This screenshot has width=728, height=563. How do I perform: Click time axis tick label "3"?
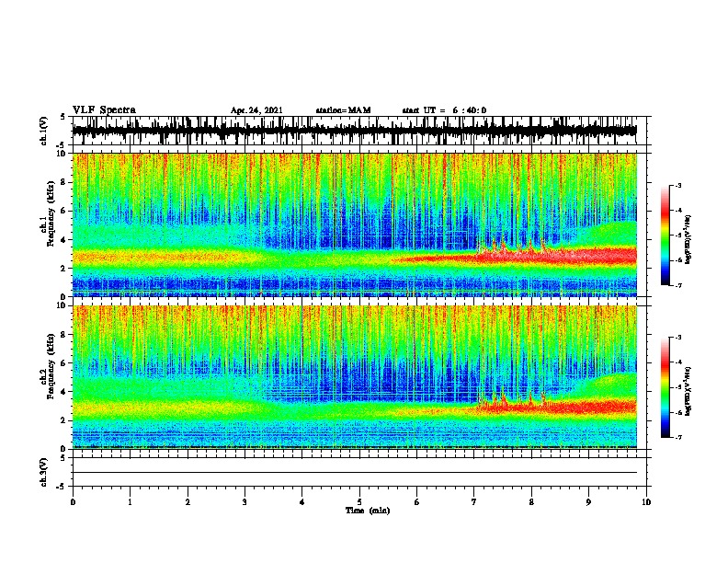245,501
